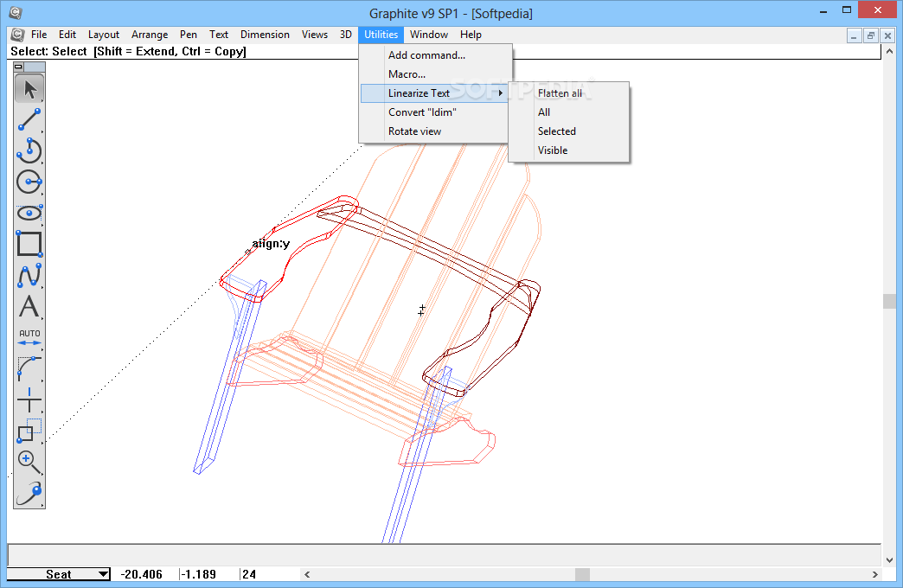This screenshot has height=588, width=903.
Task: Open the Pen menu
Action: tap(189, 35)
